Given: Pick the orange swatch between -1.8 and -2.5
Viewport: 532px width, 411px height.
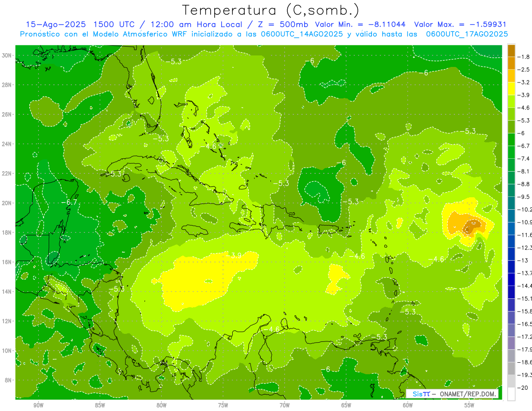Looking at the screenshot, I should click(x=511, y=63).
